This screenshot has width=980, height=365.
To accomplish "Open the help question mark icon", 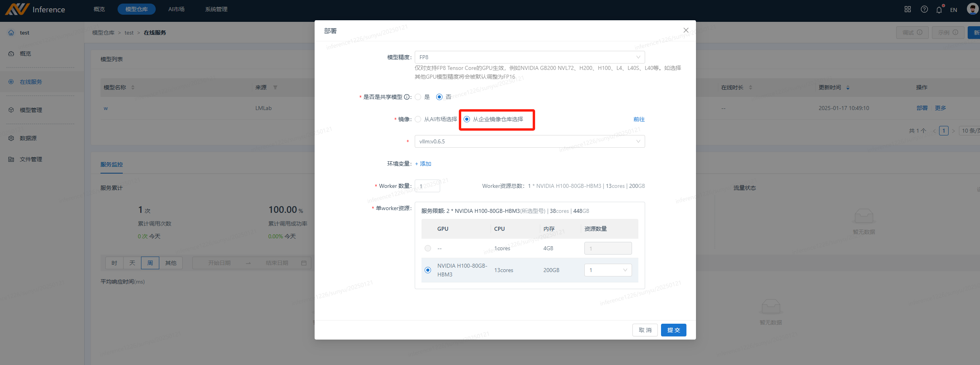I will click(x=924, y=9).
